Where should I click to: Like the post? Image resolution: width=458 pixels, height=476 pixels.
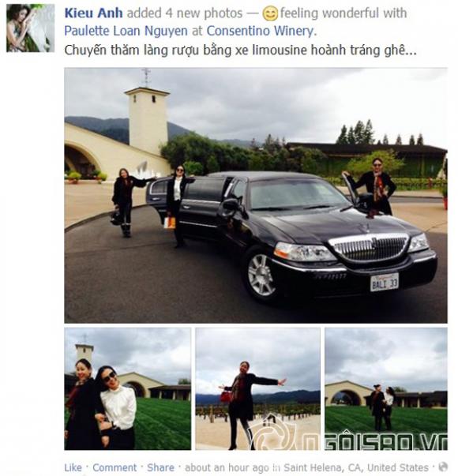pyautogui.click(x=73, y=467)
